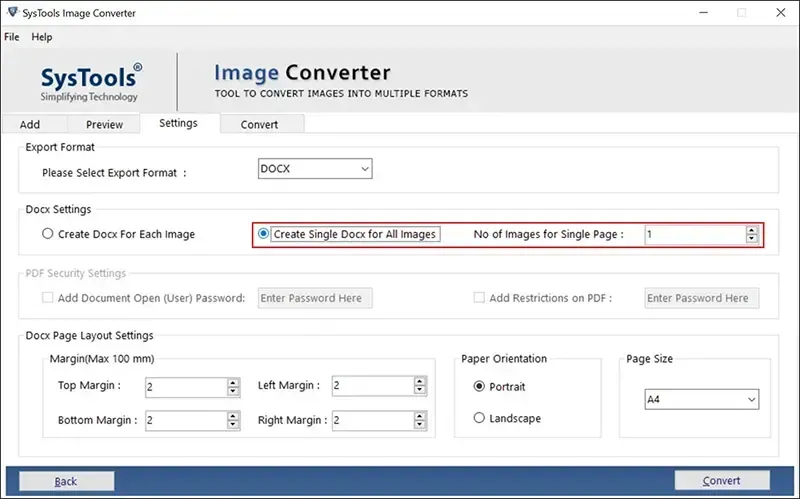Decrease the Right Margin spinner value
This screenshot has height=499, width=800.
click(420, 425)
